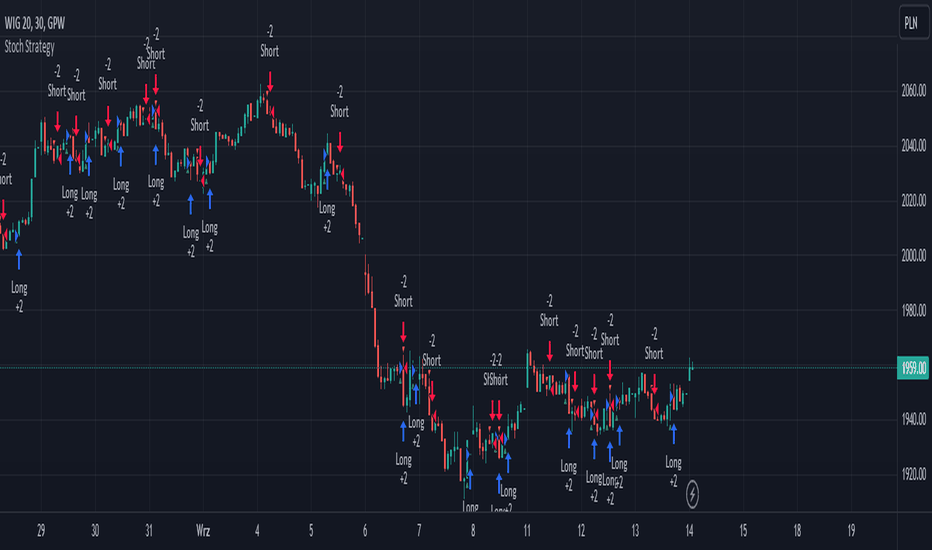Click the 2040.00 price axis label
This screenshot has width=932, height=550.
click(x=914, y=146)
